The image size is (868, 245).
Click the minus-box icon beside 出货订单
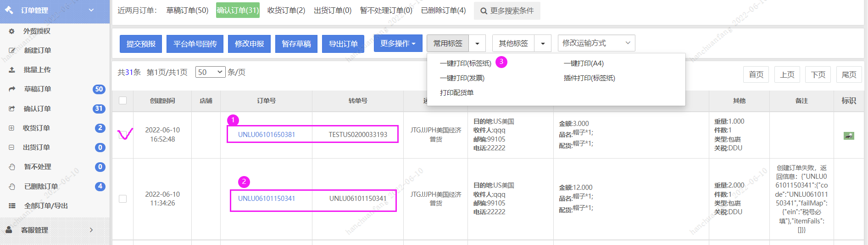[11, 148]
